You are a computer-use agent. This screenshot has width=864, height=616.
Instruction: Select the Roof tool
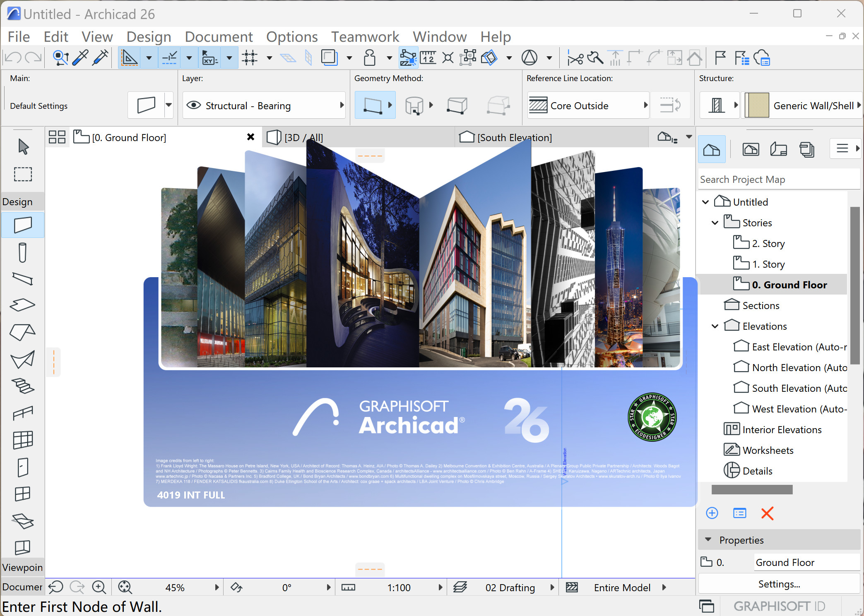point(23,332)
